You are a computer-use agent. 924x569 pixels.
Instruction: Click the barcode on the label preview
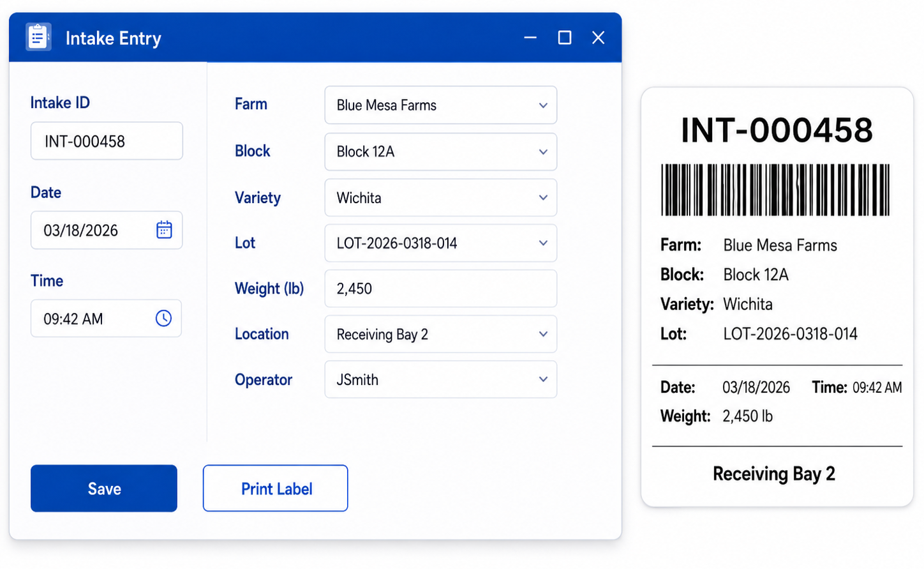pos(775,190)
